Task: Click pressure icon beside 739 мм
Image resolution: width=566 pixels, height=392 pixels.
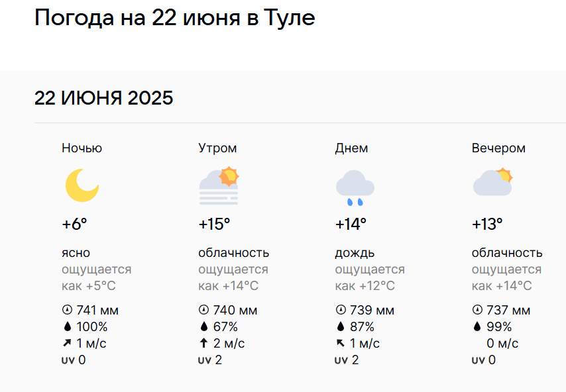Action: pos(341,310)
